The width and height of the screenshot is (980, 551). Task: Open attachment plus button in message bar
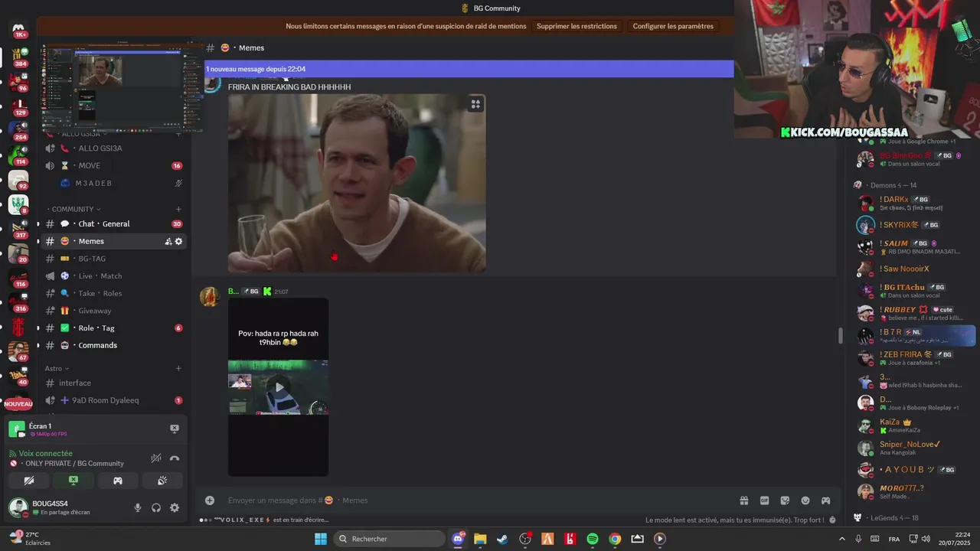pyautogui.click(x=210, y=500)
